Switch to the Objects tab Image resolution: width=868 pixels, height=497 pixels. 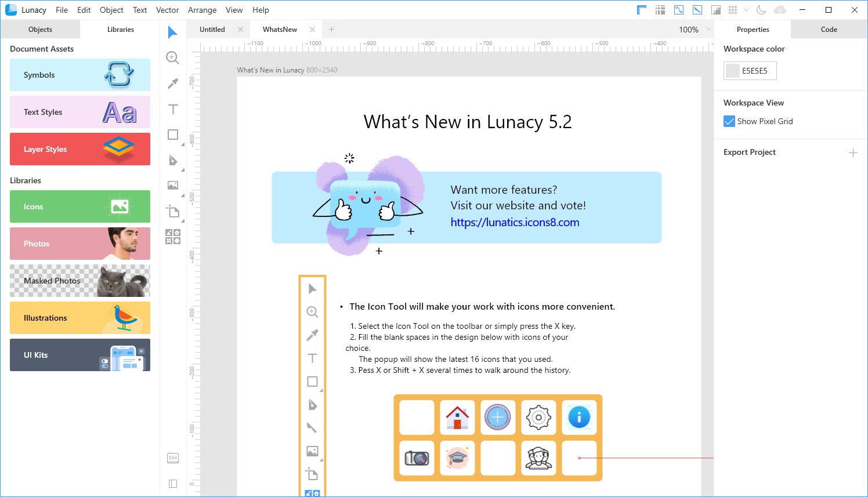[40, 30]
